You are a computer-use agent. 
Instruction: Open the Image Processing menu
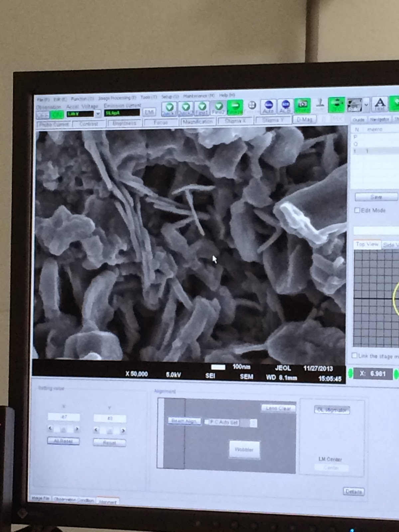(117, 98)
